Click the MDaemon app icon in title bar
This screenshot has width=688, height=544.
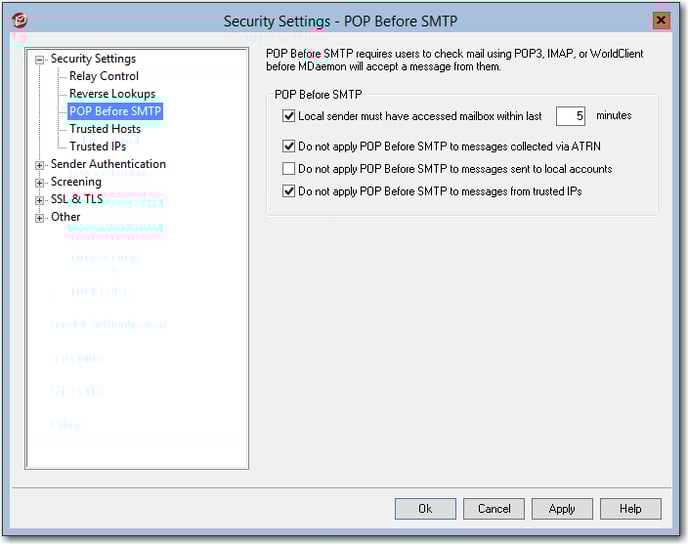pyautogui.click(x=19, y=21)
